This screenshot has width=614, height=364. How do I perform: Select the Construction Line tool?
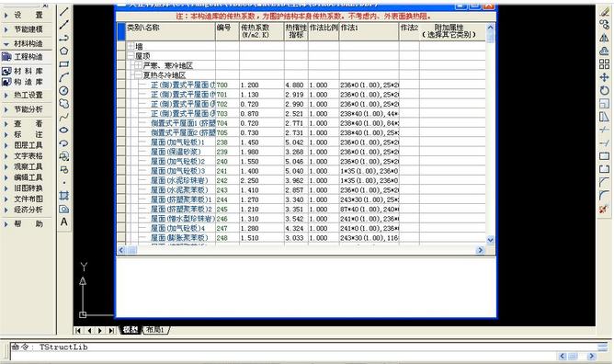coord(64,25)
